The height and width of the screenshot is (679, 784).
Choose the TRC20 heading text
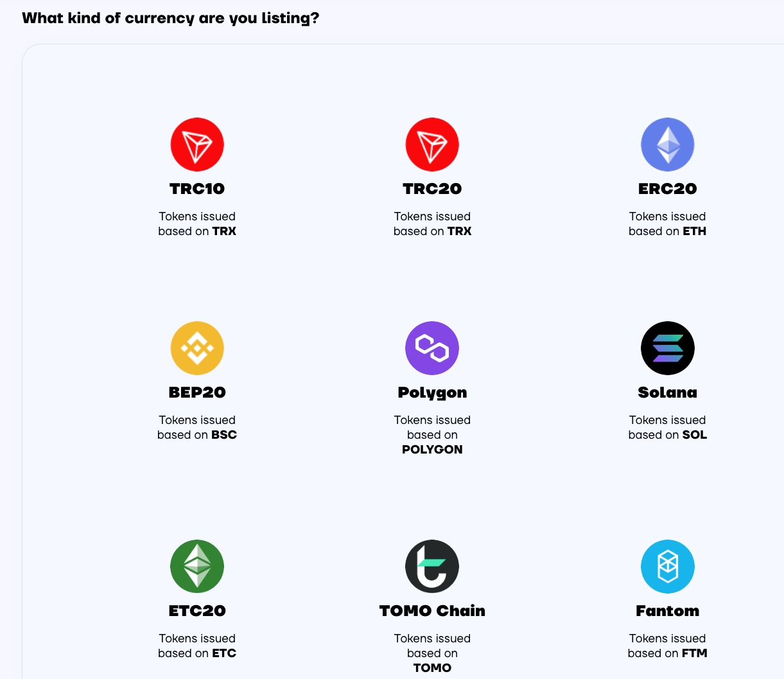pyautogui.click(x=432, y=189)
